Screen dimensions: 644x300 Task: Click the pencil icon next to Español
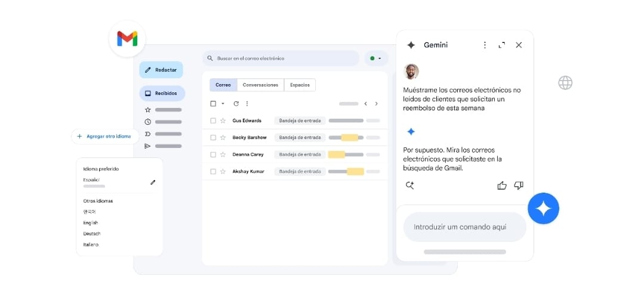tap(153, 182)
